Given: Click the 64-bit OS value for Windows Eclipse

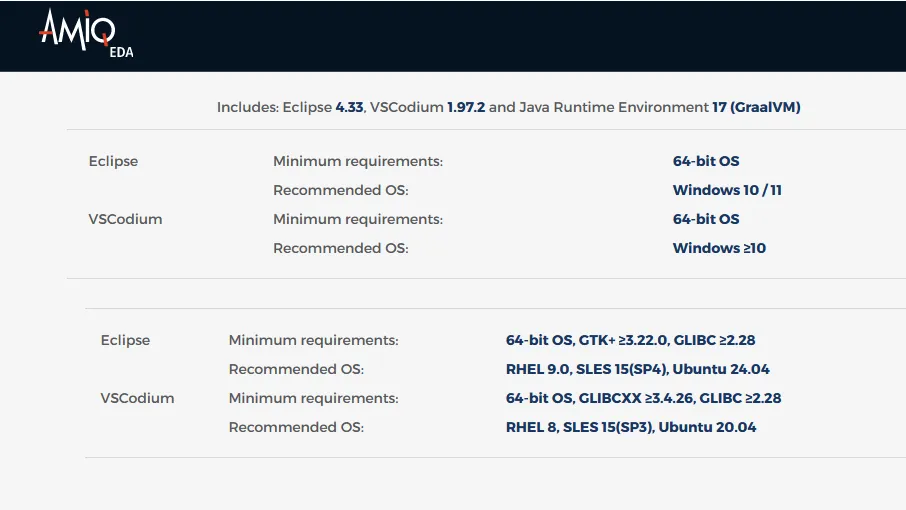Looking at the screenshot, I should (706, 161).
